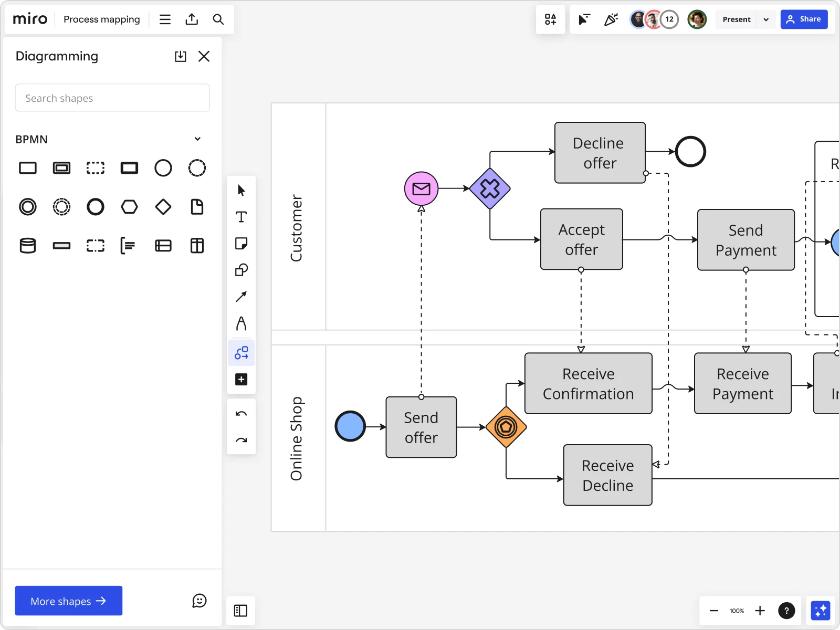The height and width of the screenshot is (630, 840).
Task: Click the Share button
Action: 805,19
